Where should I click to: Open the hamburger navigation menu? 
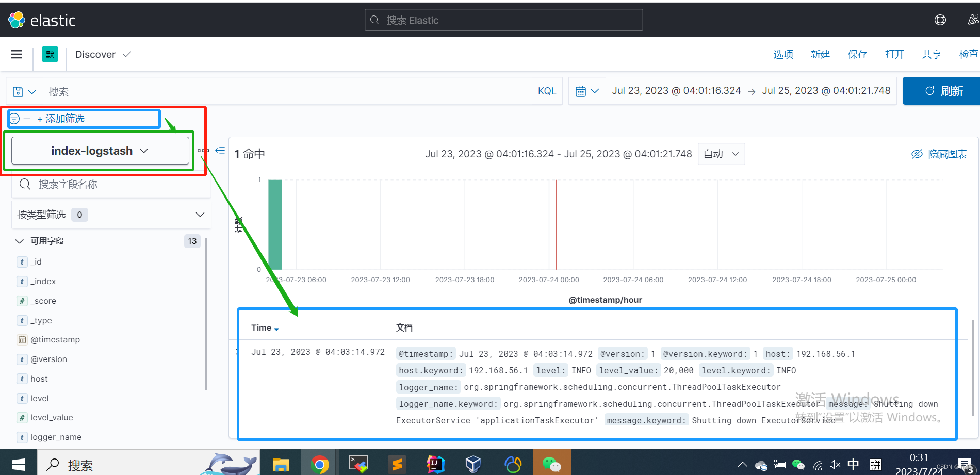pos(17,54)
